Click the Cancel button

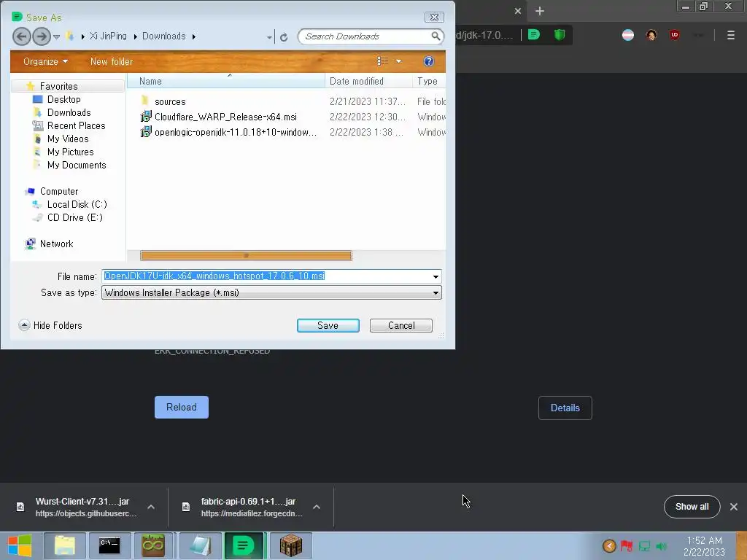(x=401, y=325)
